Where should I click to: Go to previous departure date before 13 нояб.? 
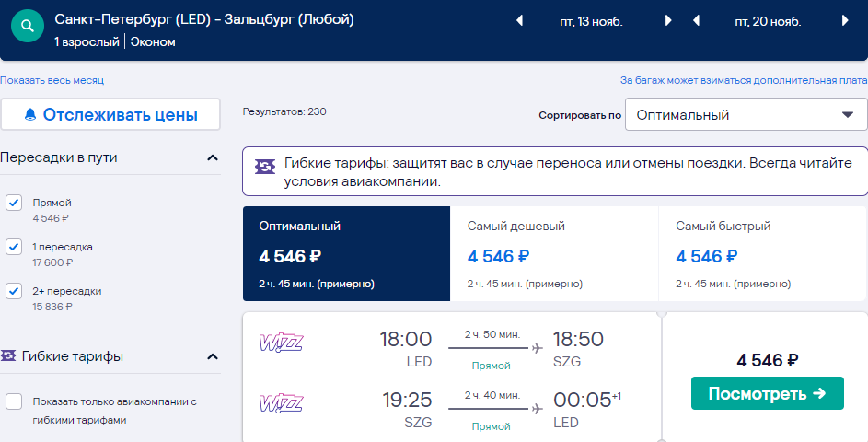pyautogui.click(x=519, y=21)
